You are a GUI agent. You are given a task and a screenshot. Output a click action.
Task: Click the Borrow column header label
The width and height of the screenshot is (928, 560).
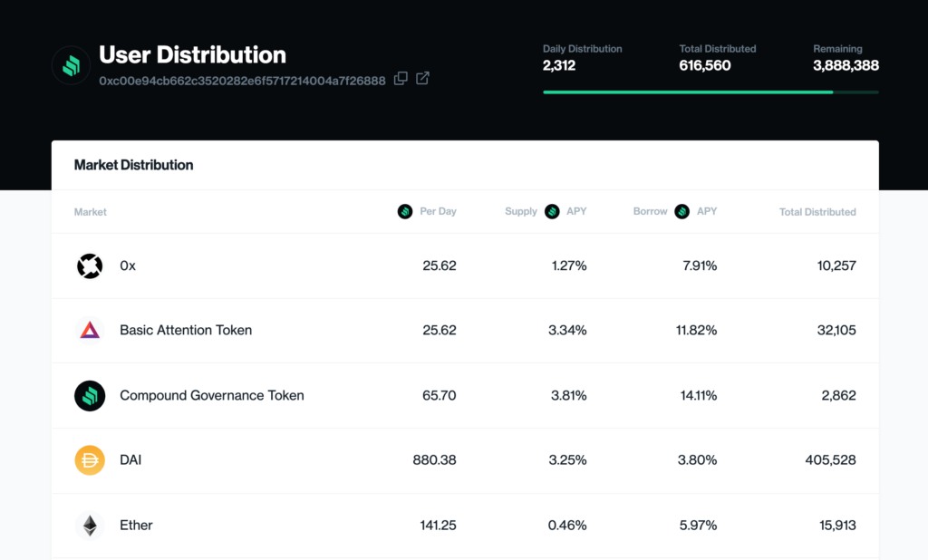click(650, 211)
